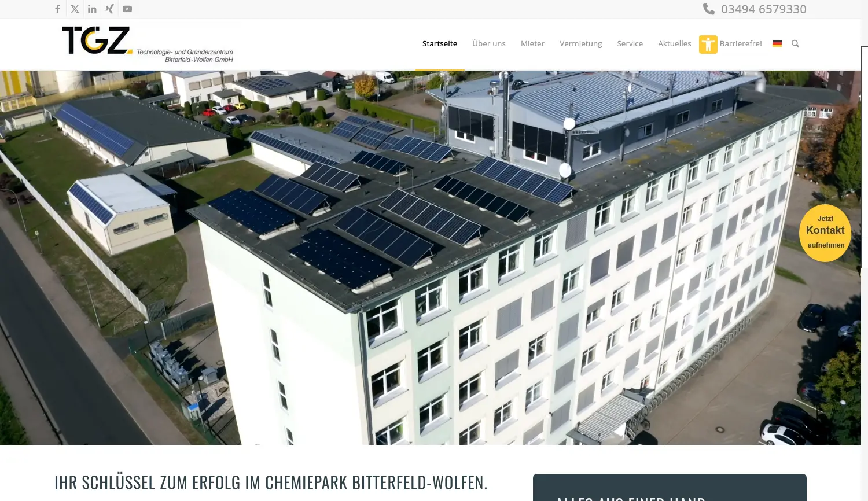Open the Mieter menu item

[x=532, y=43]
